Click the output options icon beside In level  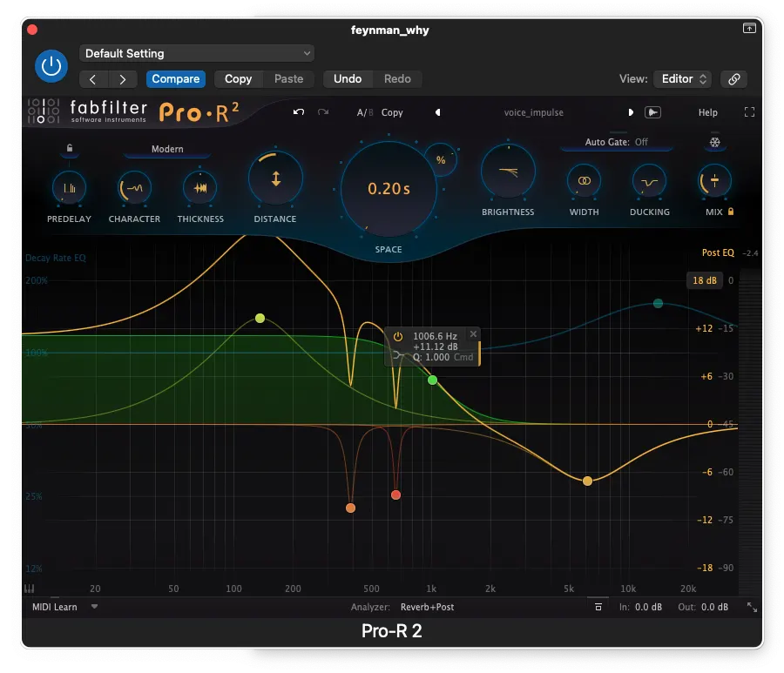point(598,607)
